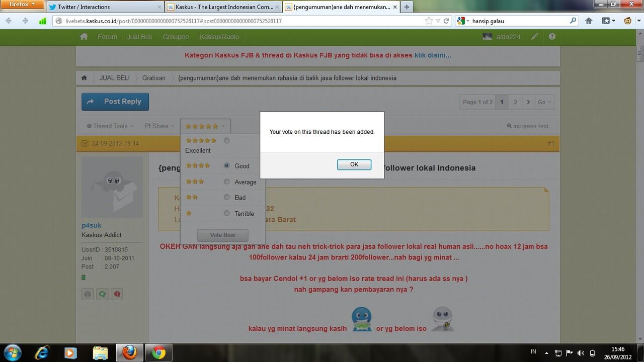Select the {pengumuman}ane dah menemukan tab
The height and width of the screenshot is (362, 644).
(341, 7)
